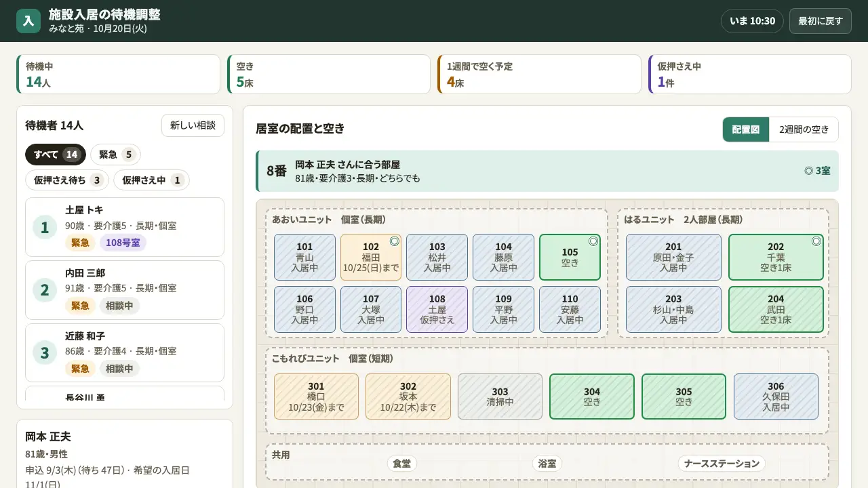
Task: Select room 106 野口
Action: [x=304, y=309]
